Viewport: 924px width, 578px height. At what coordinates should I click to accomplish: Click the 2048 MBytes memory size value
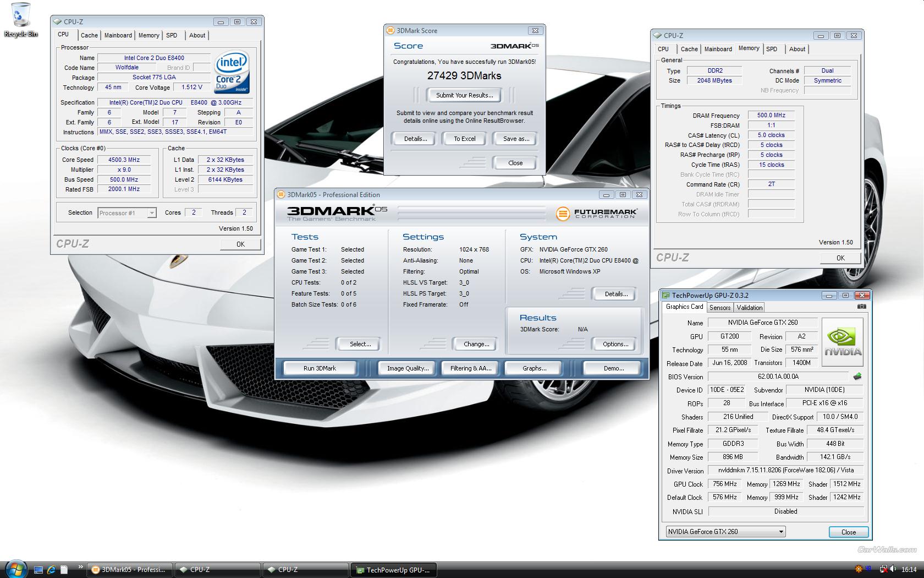(714, 80)
